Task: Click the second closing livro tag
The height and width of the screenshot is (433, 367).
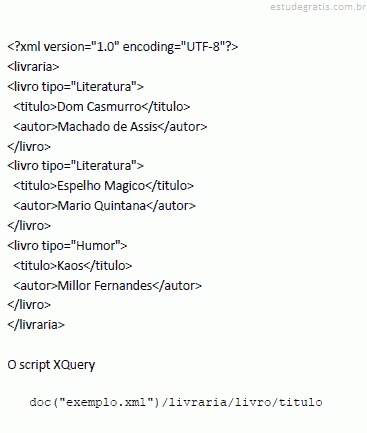Action: click(x=29, y=226)
